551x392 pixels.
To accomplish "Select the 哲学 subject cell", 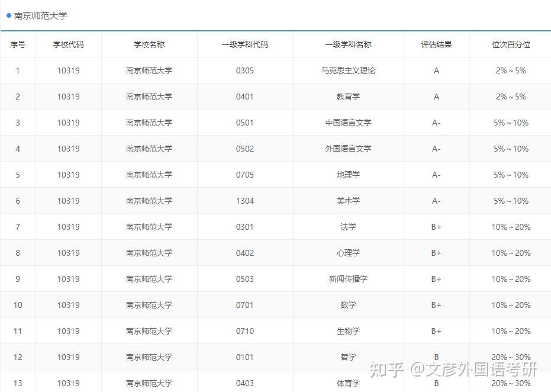I will coord(348,357).
